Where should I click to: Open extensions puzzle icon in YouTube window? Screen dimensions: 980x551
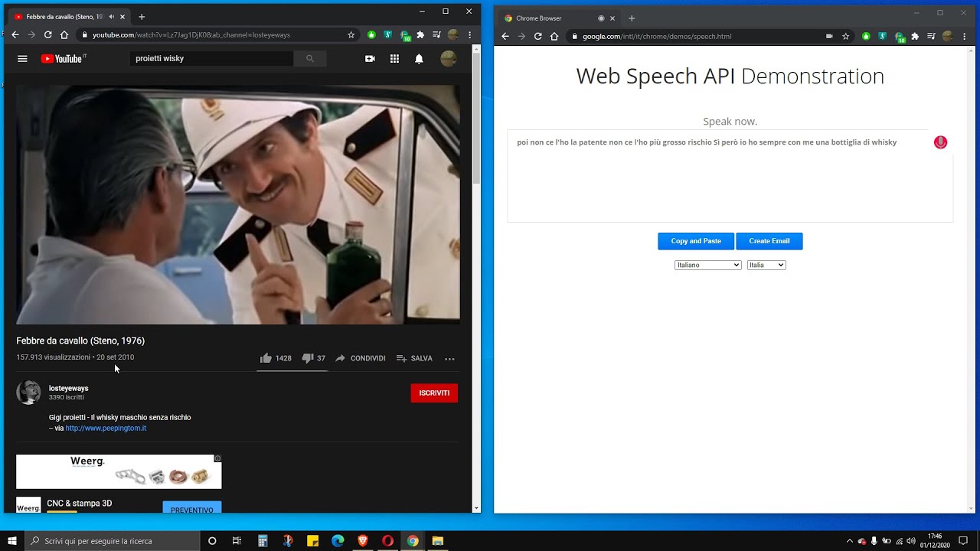420,35
